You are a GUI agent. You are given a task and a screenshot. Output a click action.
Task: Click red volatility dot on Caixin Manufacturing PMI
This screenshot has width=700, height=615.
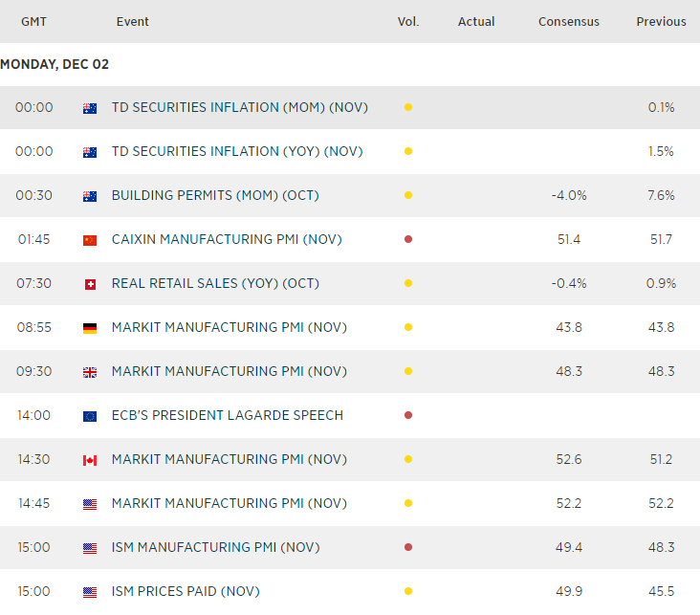click(408, 240)
